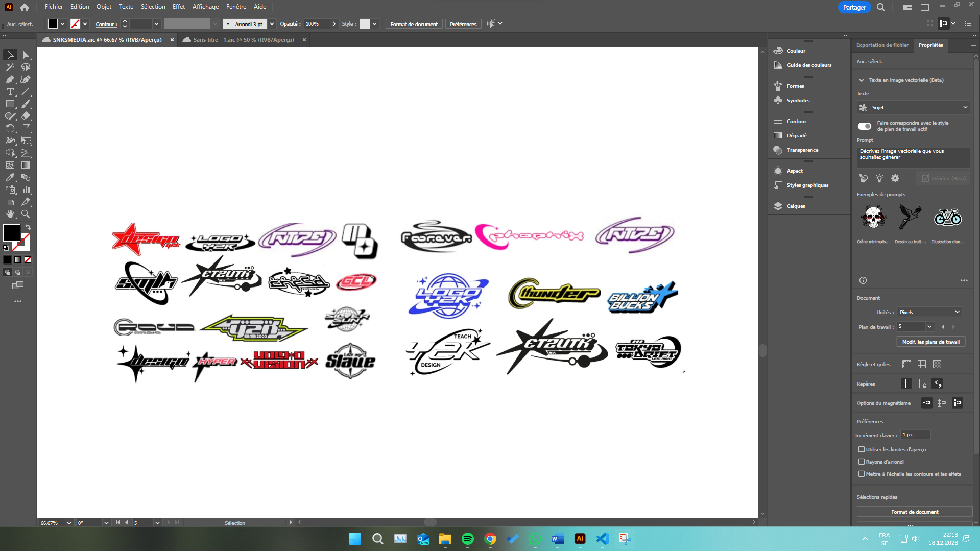Show the rulers icon in Règle et grilles

coord(906,364)
